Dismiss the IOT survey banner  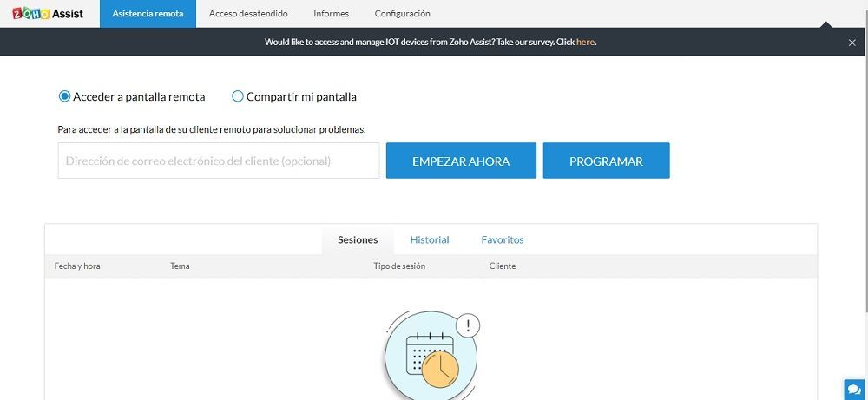tap(852, 43)
